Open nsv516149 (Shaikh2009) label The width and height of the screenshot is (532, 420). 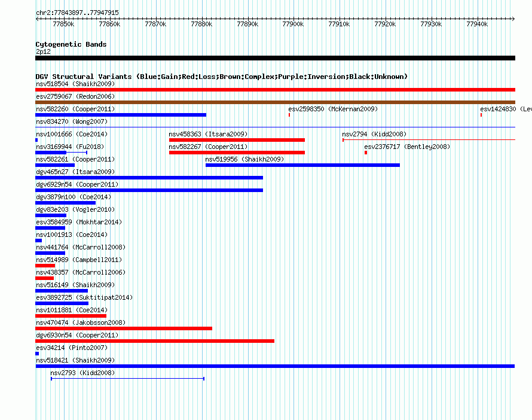click(x=75, y=285)
